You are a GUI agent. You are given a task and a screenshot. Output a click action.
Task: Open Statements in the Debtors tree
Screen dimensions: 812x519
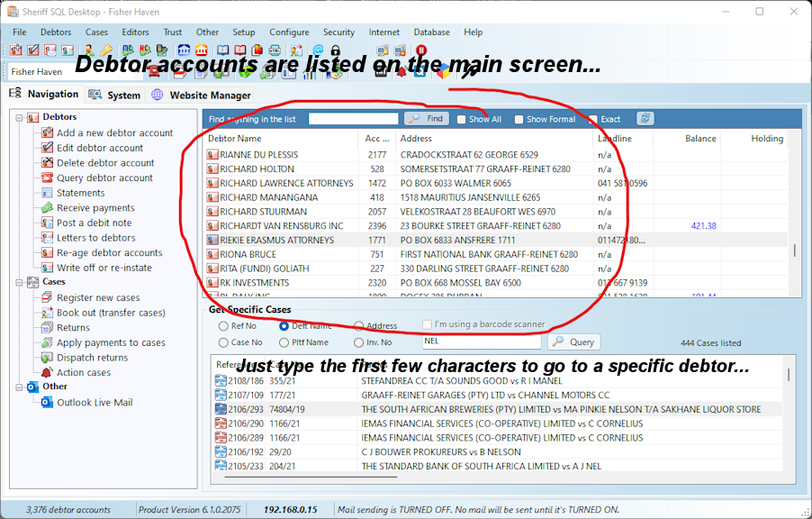[80, 193]
